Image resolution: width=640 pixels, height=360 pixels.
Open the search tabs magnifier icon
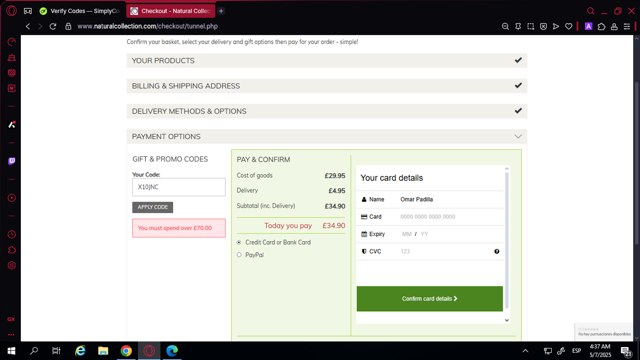[x=591, y=11]
